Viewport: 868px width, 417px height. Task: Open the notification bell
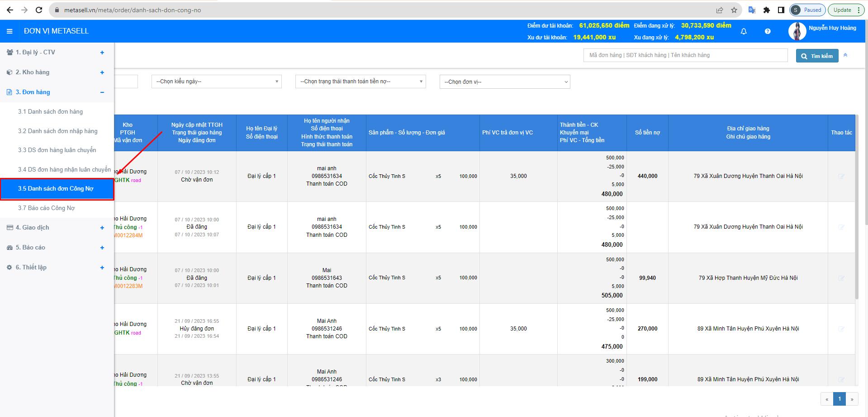(744, 31)
